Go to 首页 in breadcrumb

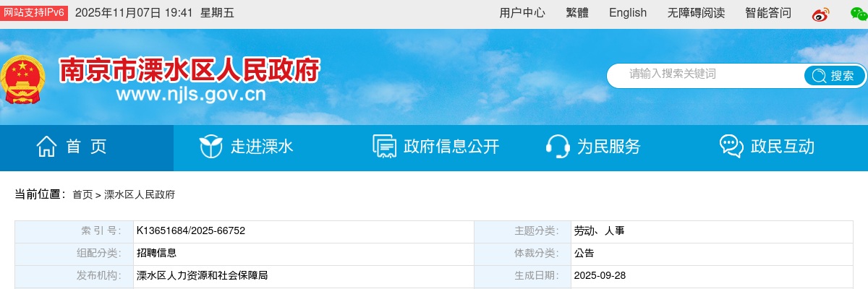82,195
